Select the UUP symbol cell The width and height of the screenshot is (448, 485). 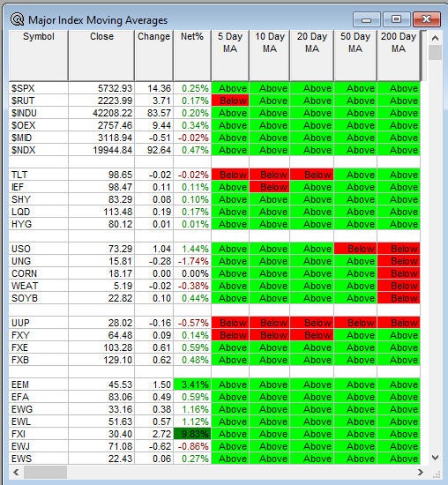[39, 323]
